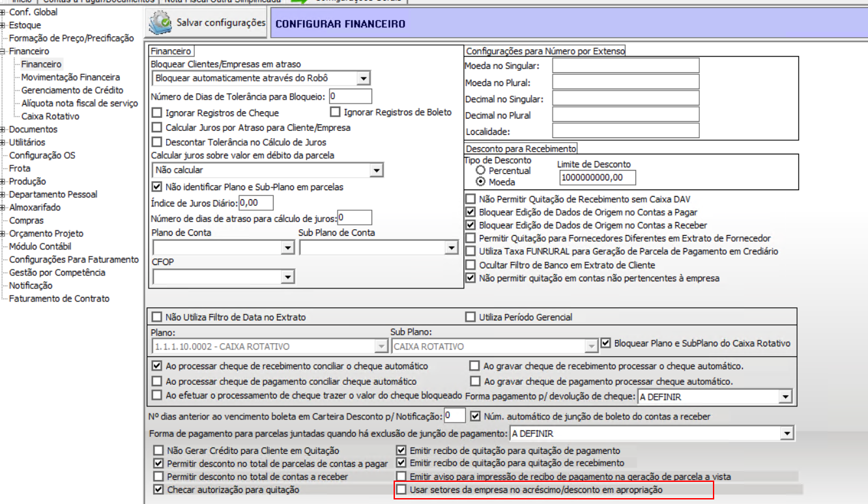Click the Moeda no Singular field
The image size is (868, 504).
coord(626,65)
